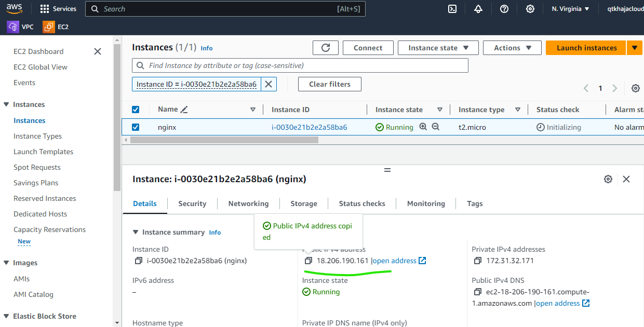Screen dimensions: 644x327
Task: Open the instance table preferences gear
Action: tap(635, 88)
